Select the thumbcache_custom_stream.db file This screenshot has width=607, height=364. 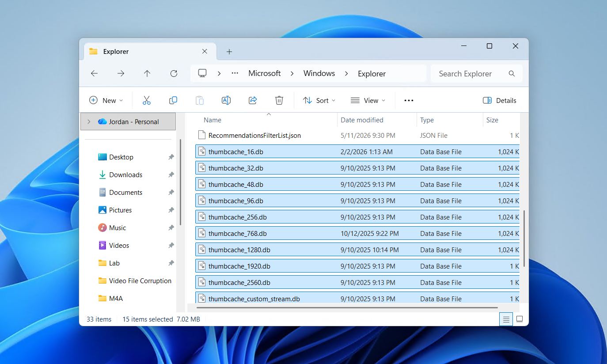(357, 298)
